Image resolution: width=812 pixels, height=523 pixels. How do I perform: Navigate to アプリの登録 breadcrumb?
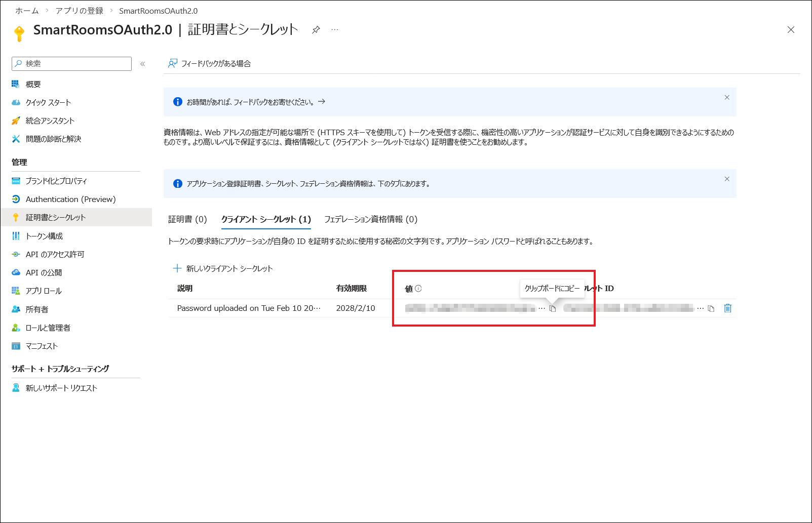click(x=79, y=11)
